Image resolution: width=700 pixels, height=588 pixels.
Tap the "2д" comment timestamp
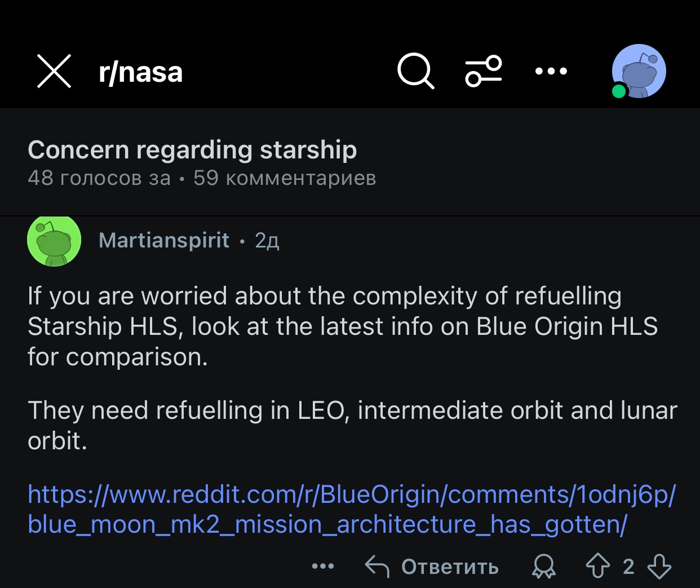(x=267, y=241)
